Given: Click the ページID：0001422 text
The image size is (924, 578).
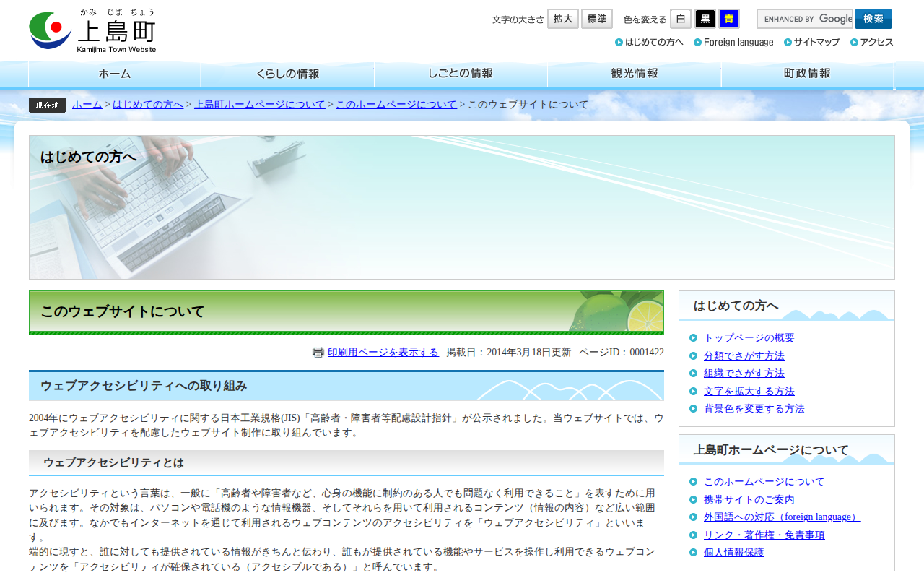Looking at the screenshot, I should (x=622, y=353).
